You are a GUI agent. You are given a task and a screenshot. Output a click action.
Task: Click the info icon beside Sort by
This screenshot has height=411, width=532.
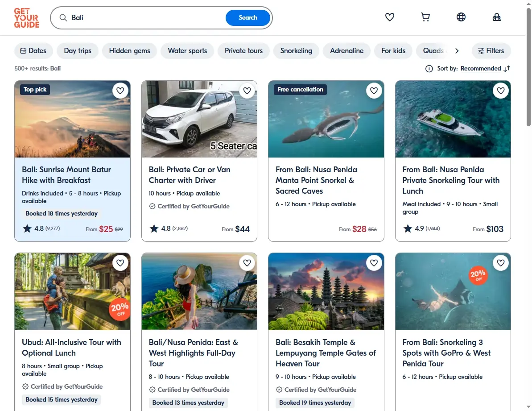point(429,69)
